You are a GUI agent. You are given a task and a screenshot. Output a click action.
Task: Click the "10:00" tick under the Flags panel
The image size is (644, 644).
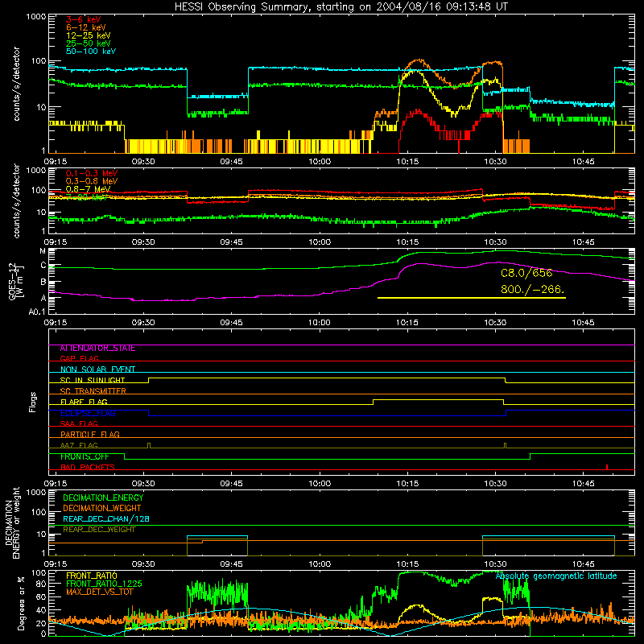(320, 484)
